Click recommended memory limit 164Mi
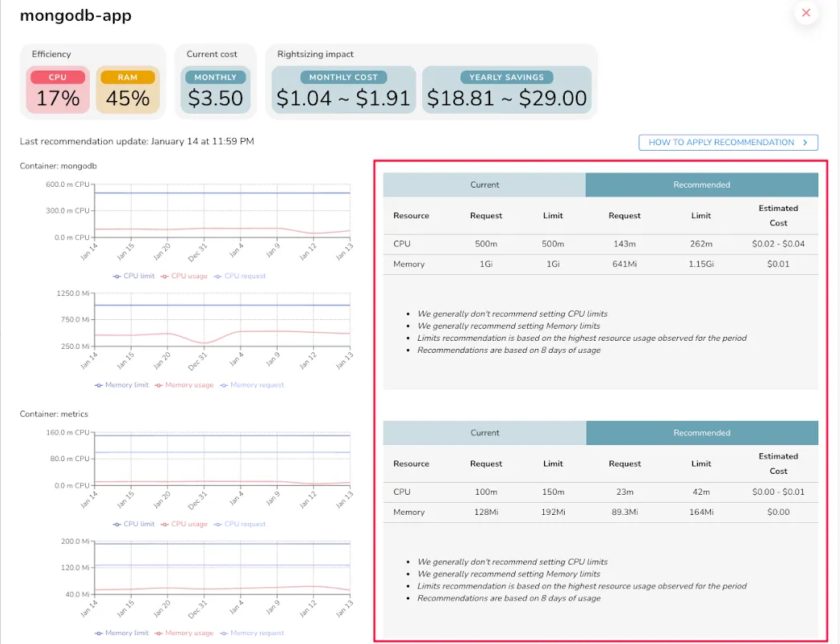Viewport: 840px width, 644px height. (x=701, y=512)
